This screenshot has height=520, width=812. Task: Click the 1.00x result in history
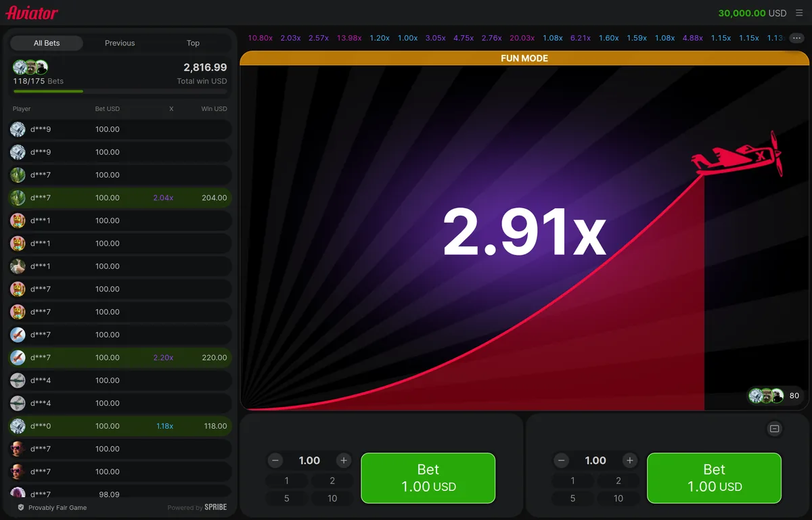pos(407,38)
